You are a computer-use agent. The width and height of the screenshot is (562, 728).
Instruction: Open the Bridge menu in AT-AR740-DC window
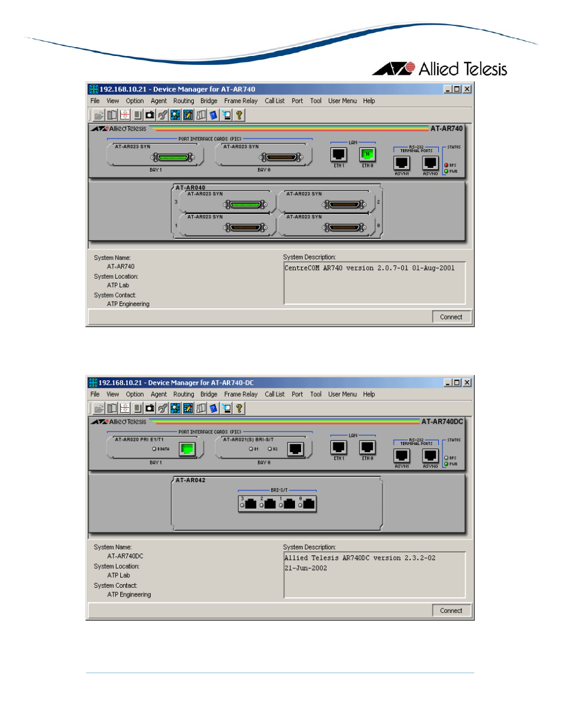click(209, 394)
